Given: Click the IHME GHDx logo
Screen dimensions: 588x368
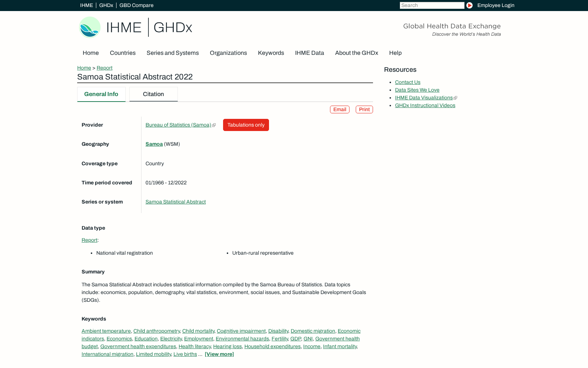Looking at the screenshot, I should [136, 27].
